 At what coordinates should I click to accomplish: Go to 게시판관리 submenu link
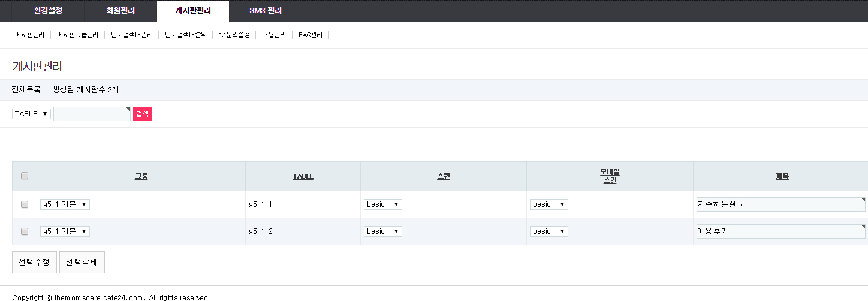point(30,35)
